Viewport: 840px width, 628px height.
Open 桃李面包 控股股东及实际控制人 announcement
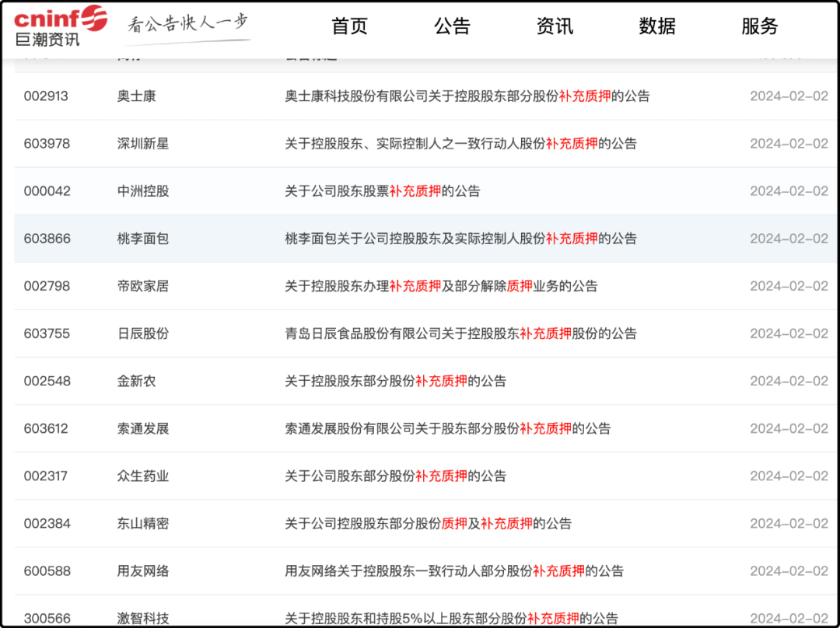pyautogui.click(x=460, y=239)
